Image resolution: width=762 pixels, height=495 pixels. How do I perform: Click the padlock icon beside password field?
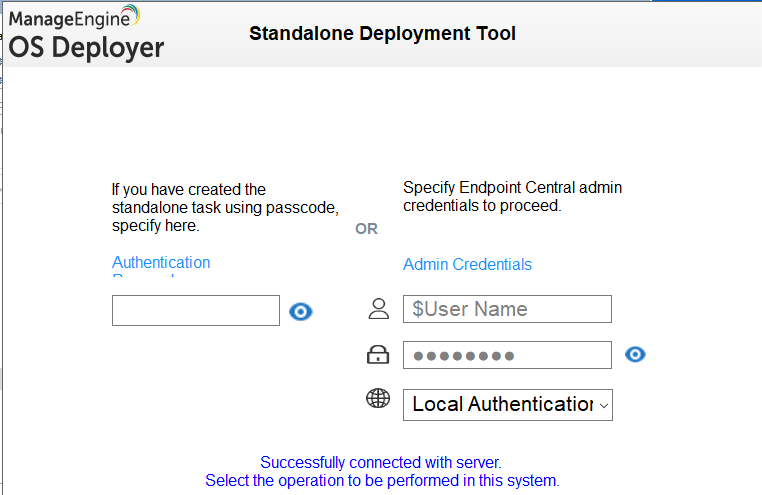(378, 354)
